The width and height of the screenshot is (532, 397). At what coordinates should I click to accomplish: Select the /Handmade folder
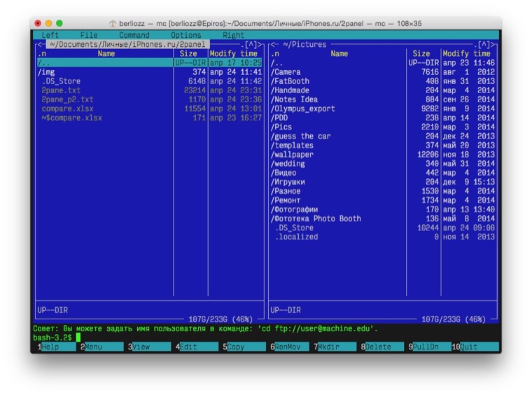tap(383, 90)
